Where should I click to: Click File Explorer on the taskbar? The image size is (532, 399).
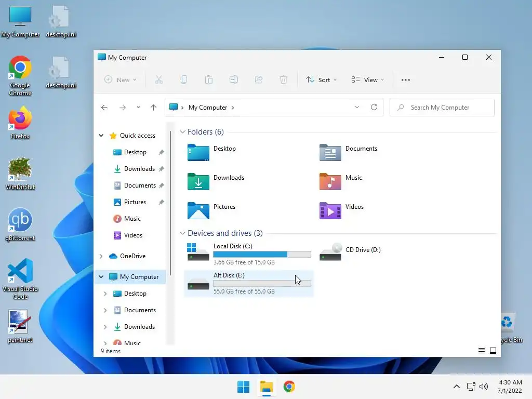tap(267, 387)
